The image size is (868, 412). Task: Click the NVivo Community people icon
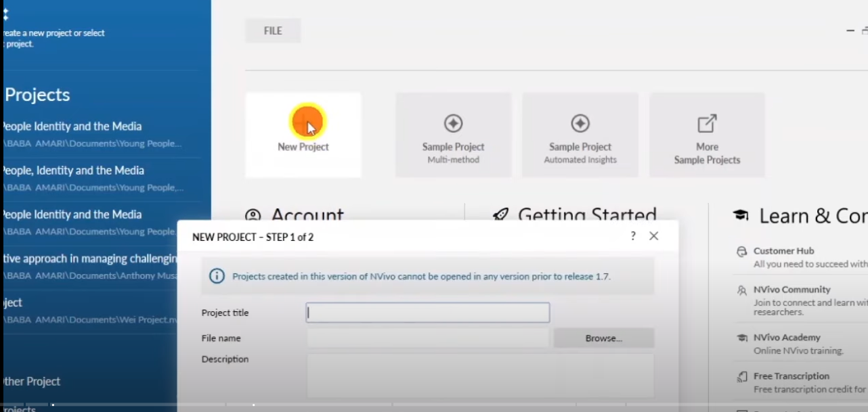pos(741,290)
